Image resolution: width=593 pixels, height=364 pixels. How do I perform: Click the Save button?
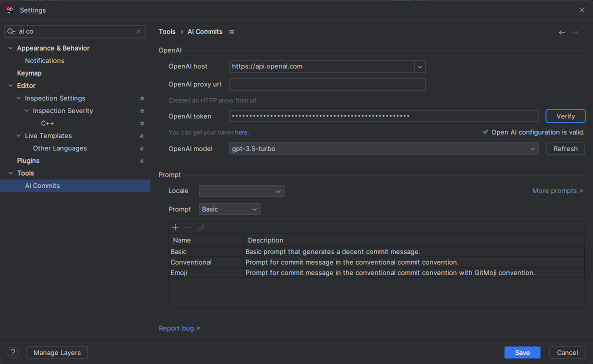[x=522, y=352]
